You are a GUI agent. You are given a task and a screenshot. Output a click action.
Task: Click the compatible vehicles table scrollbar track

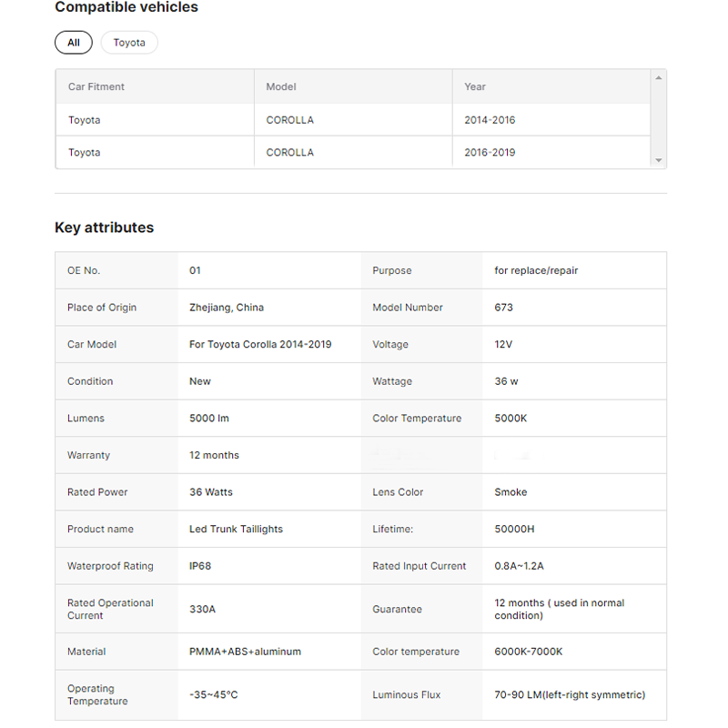658,119
